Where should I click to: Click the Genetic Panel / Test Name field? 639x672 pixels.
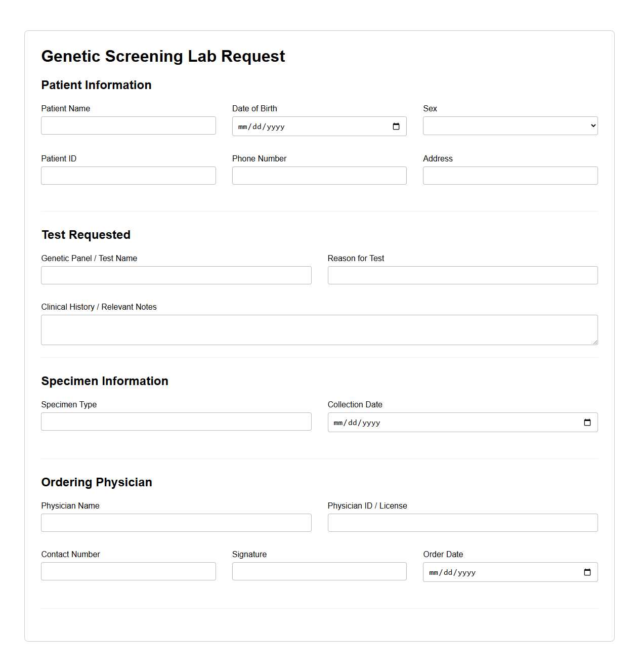click(176, 275)
